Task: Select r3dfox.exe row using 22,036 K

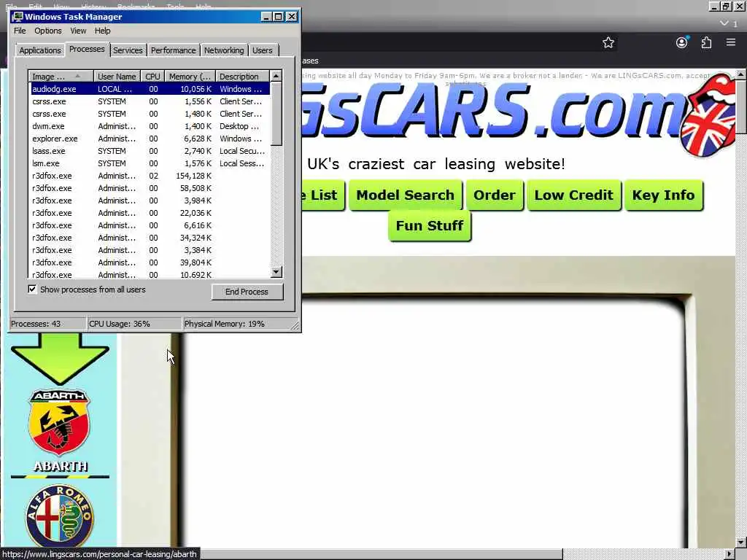Action: (x=149, y=213)
